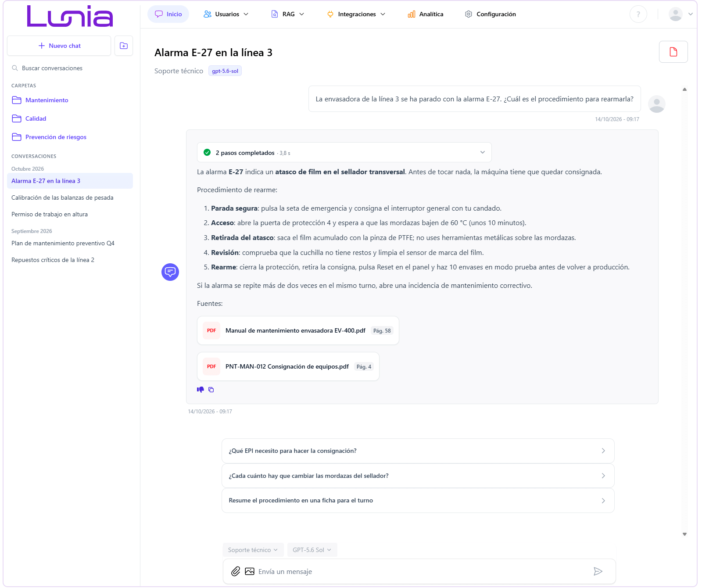
Task: Select suggestion about cambiar las mordazas del sellador
Action: point(418,476)
